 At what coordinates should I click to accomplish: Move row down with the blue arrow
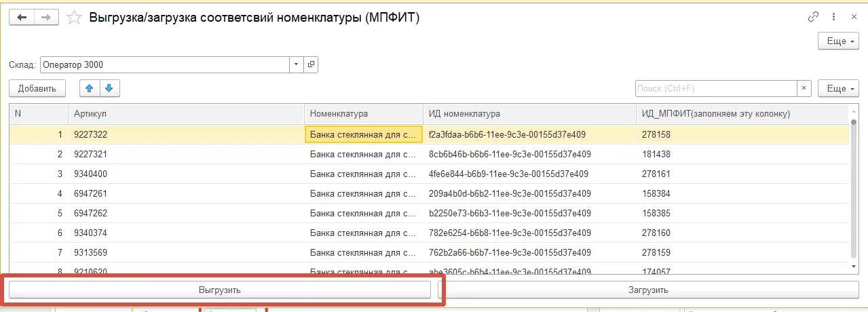coord(110,88)
